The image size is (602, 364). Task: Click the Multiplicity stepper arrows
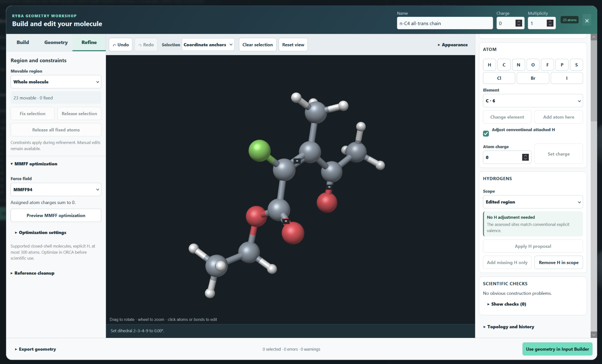coord(550,23)
